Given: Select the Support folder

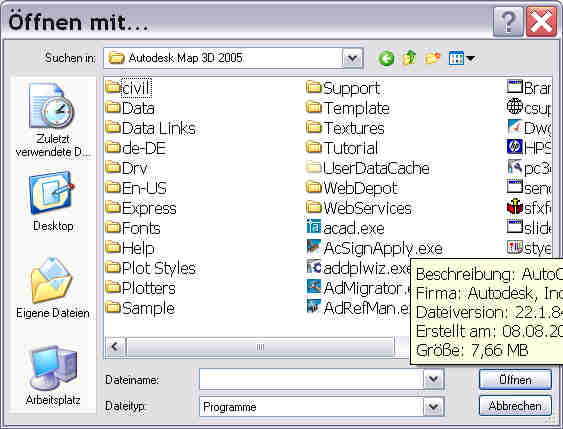Looking at the screenshot, I should (x=343, y=88).
